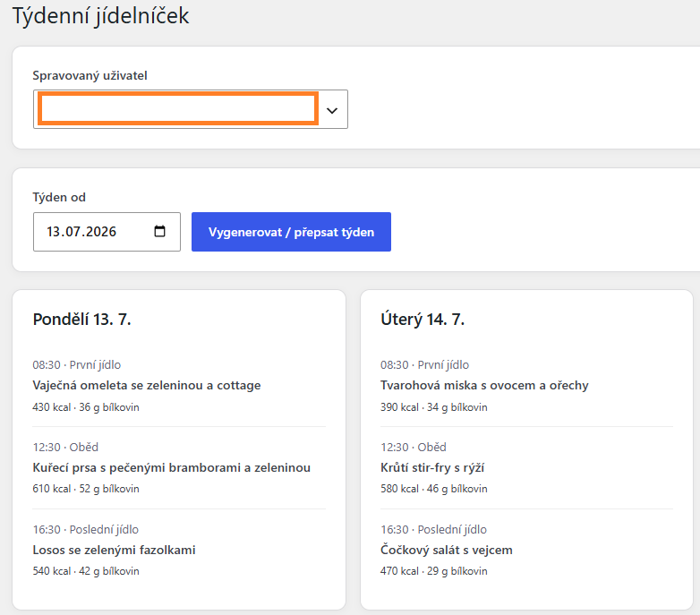This screenshot has width=700, height=615.
Task: Select the Pondělí 13. 7. heading
Action: (81, 319)
